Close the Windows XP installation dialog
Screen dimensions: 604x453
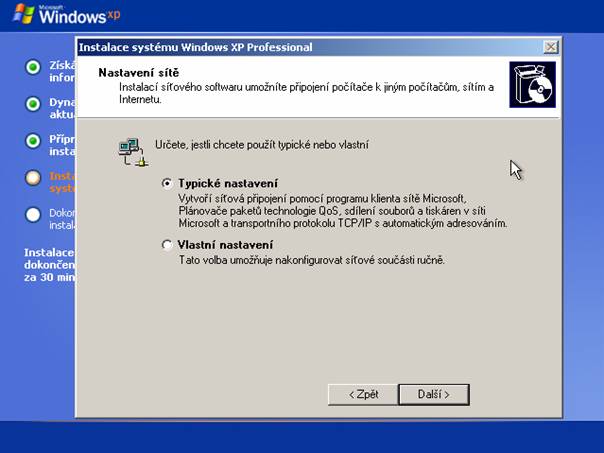pos(551,47)
